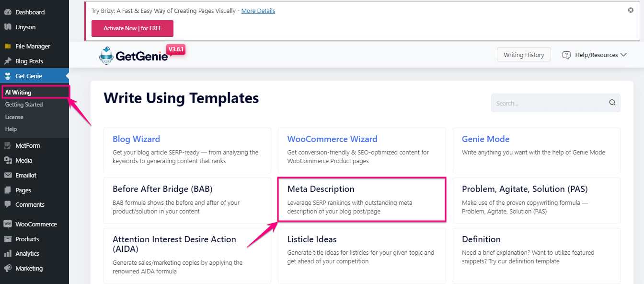Click the File Manager folder icon
Viewport: 644px width, 284px height.
(8, 47)
